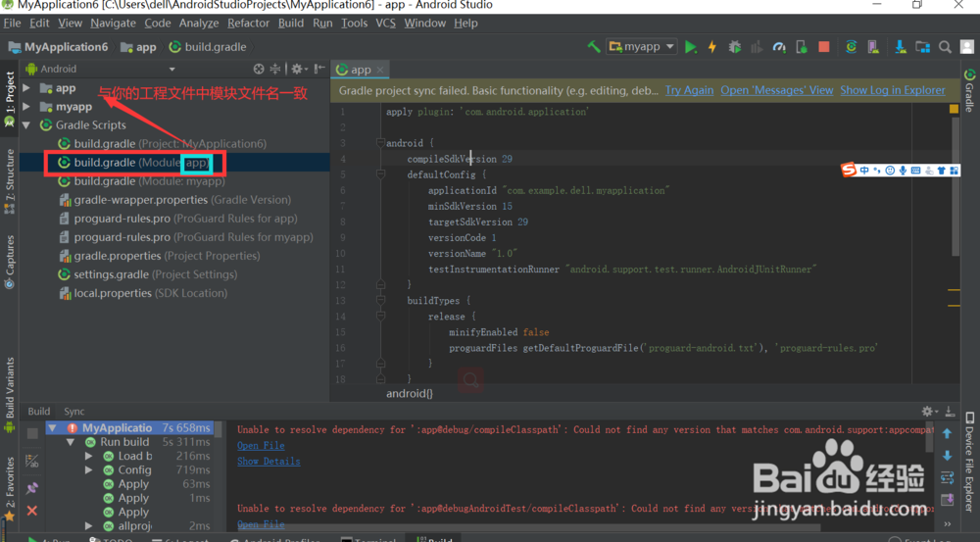Click the Sogou microphone voice input icon
The height and width of the screenshot is (542, 980).
(903, 170)
